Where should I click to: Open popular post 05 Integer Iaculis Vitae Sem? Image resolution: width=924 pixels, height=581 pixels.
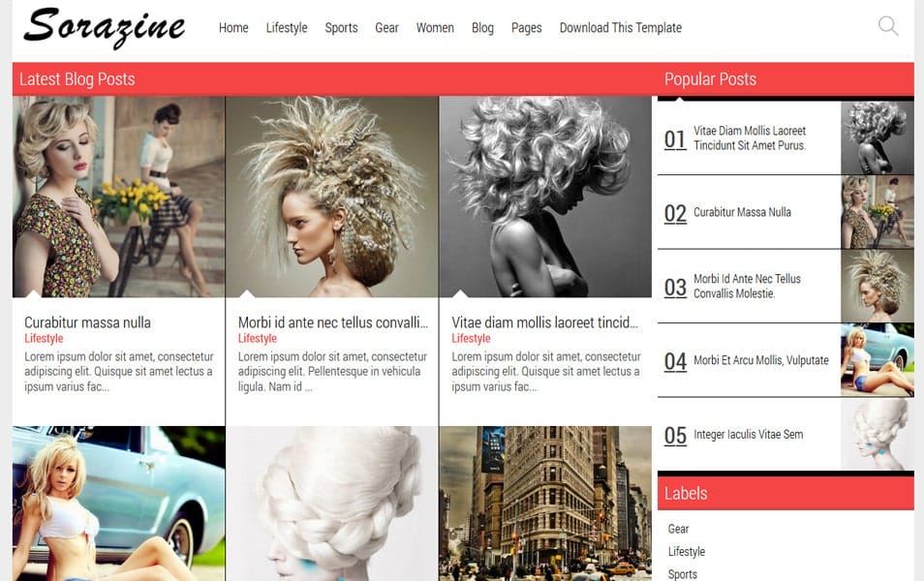pyautogui.click(x=751, y=435)
